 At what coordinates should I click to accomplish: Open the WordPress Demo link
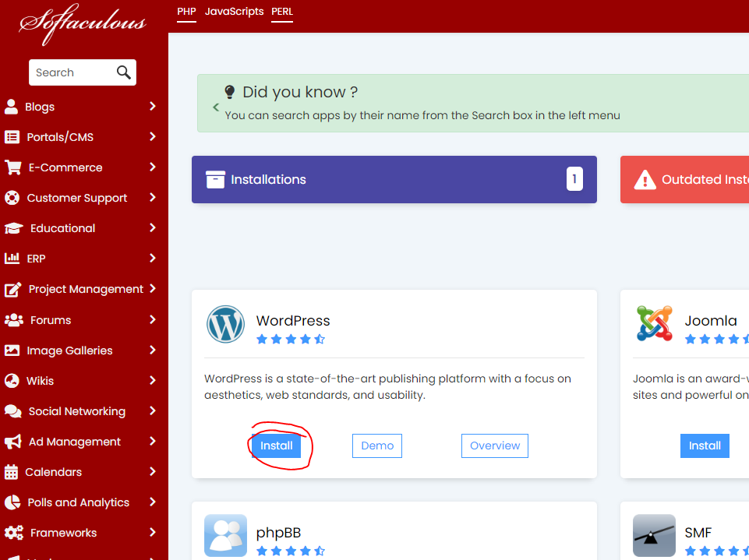[377, 446]
